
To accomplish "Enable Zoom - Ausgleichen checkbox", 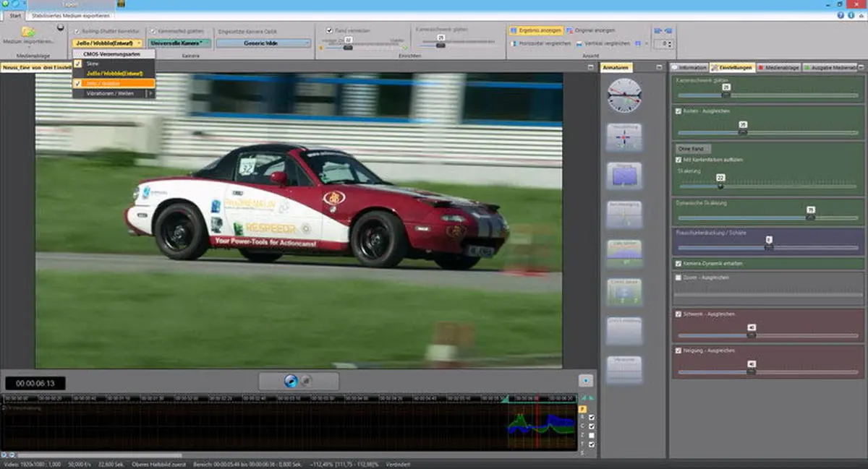I will [678, 277].
